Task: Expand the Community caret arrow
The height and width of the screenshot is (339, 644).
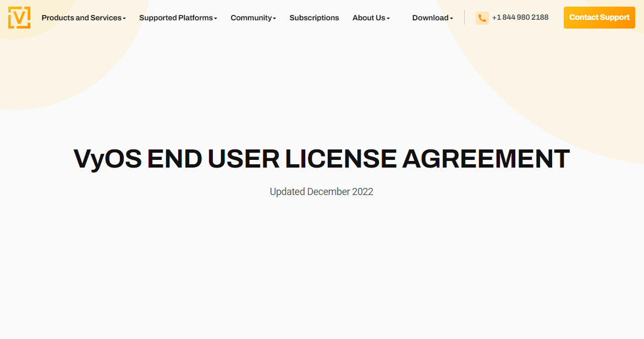Action: [x=274, y=19]
